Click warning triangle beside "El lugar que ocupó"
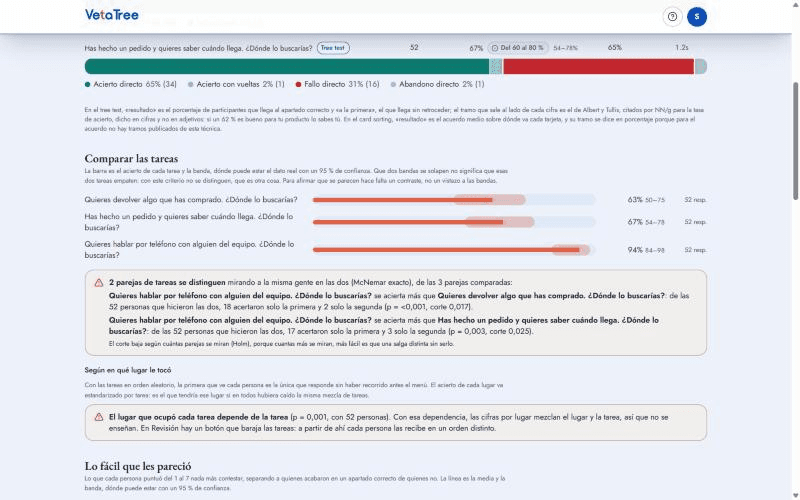Screen dimensions: 800x500 point(99,417)
